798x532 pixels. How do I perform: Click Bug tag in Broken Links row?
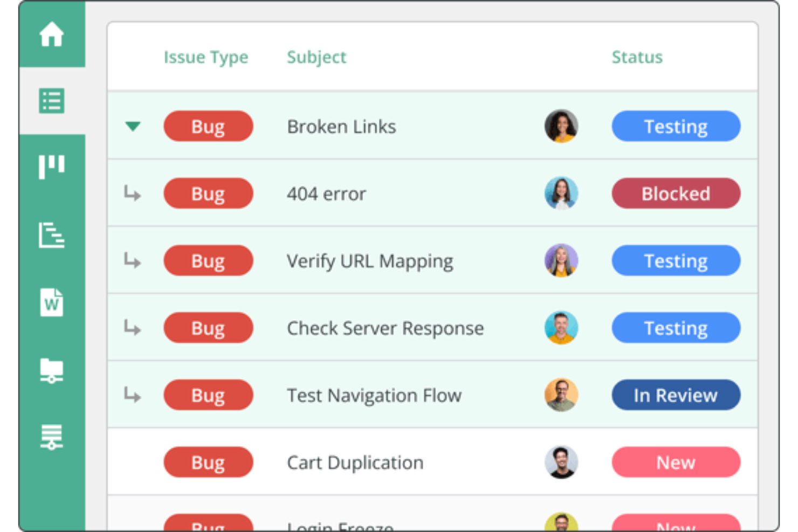pos(208,126)
